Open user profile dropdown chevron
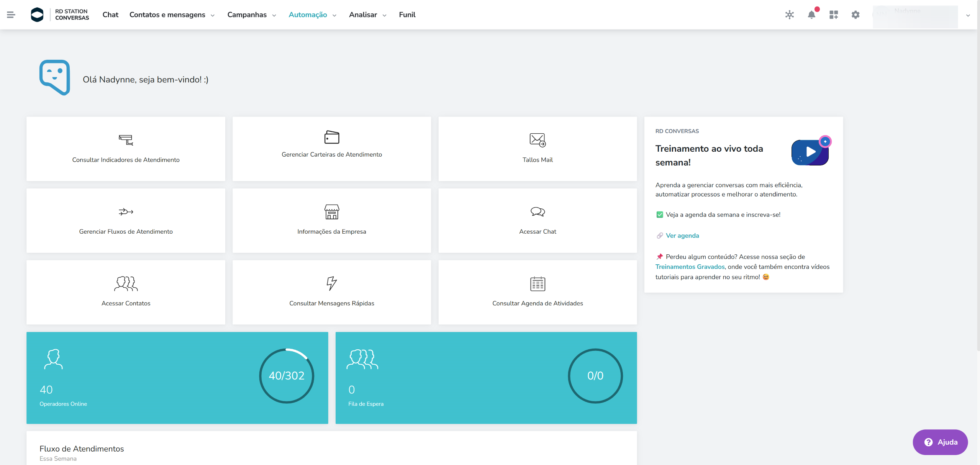Viewport: 980px width, 465px height. tap(968, 15)
